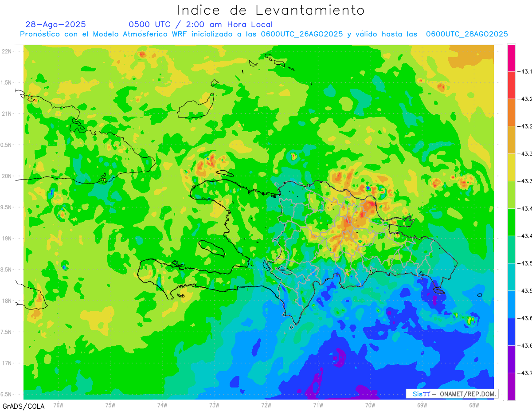Click the title "Indice de Levantamiento"
The width and height of the screenshot is (532, 411).
[271, 10]
